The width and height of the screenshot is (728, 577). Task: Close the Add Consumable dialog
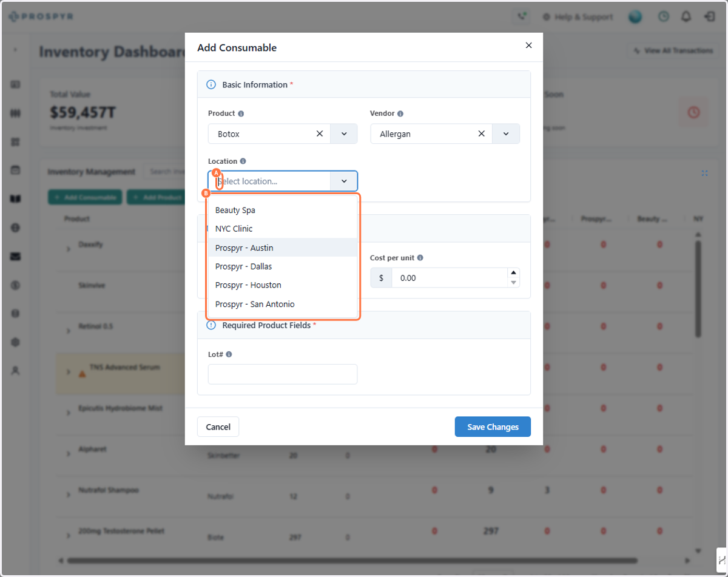pyautogui.click(x=528, y=46)
